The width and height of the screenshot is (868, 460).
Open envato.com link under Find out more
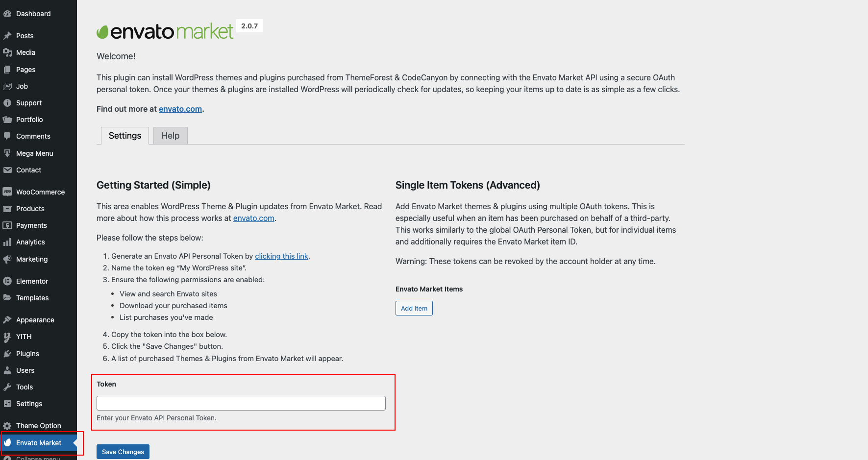coord(180,109)
